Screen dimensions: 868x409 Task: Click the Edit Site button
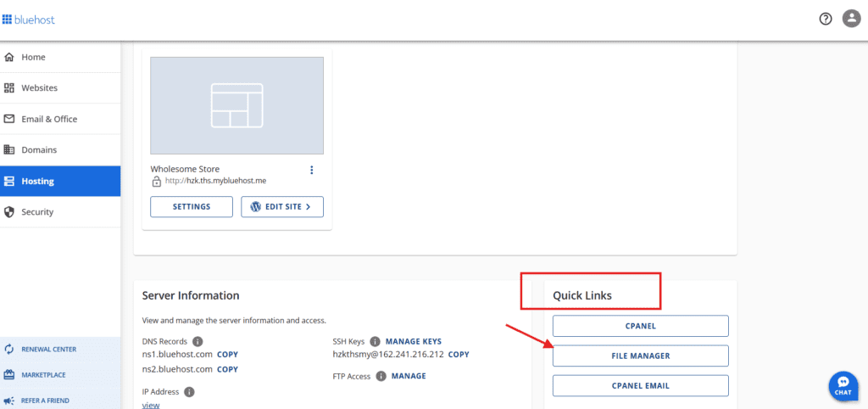282,207
